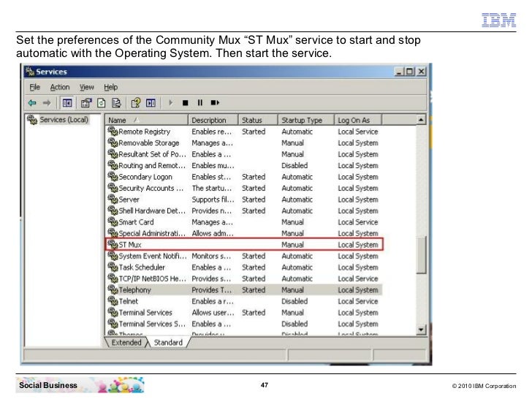Image resolution: width=532 pixels, height=399 pixels.
Task: Sort by the Startup Type column header
Action: coord(306,120)
